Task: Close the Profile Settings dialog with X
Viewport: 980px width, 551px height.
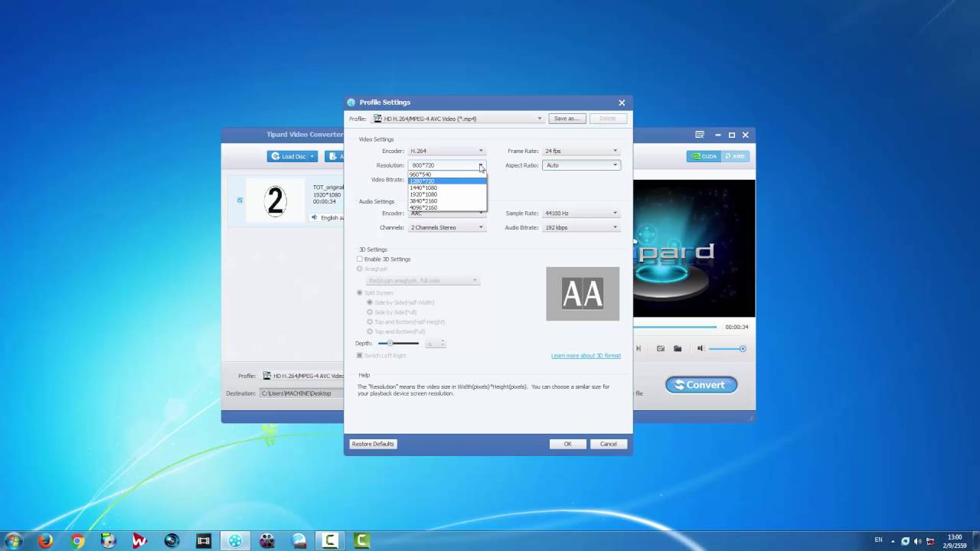Action: coord(622,103)
